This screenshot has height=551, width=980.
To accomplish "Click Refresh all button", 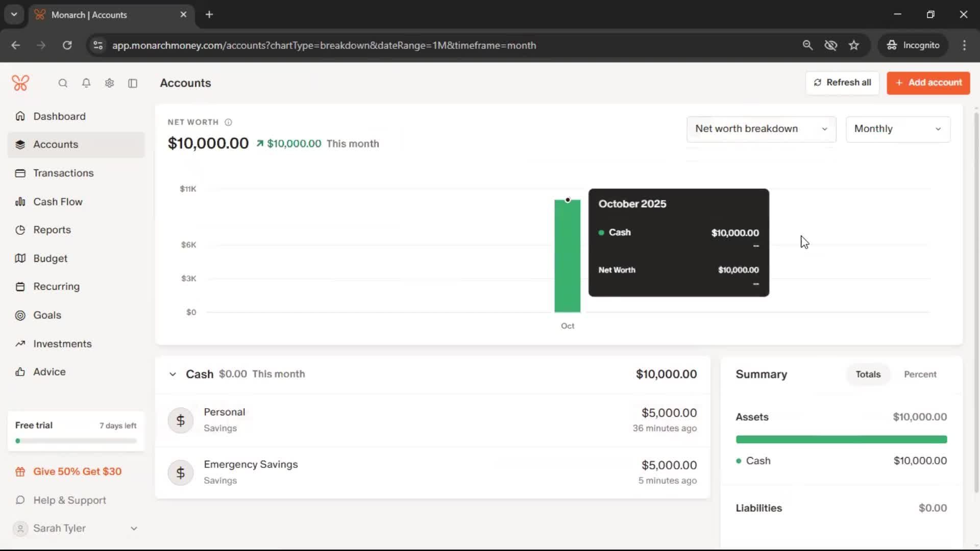I will pos(842,83).
